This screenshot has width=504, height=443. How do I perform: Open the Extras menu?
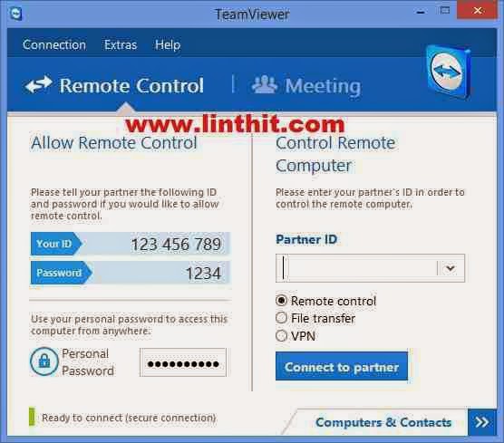click(121, 44)
